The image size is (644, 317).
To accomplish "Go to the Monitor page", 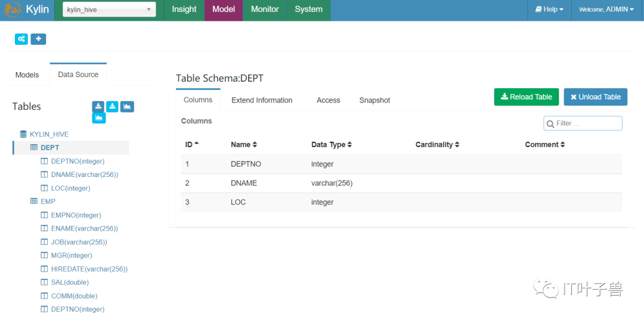I will pyautogui.click(x=265, y=10).
